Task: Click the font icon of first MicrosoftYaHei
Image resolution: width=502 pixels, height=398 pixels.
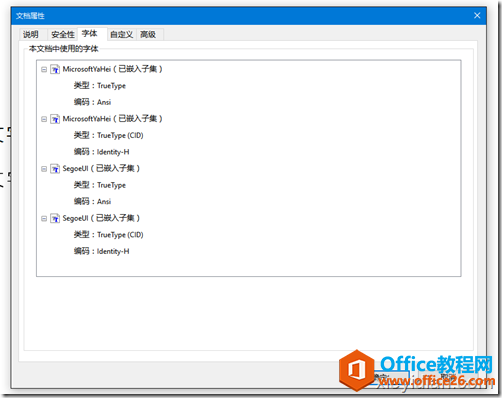Action: tap(55, 69)
